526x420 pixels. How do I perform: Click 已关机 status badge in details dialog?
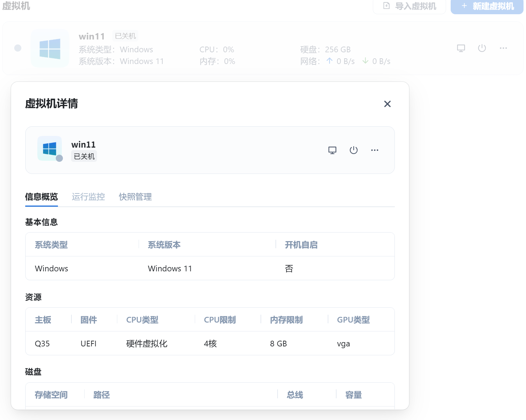click(x=84, y=156)
